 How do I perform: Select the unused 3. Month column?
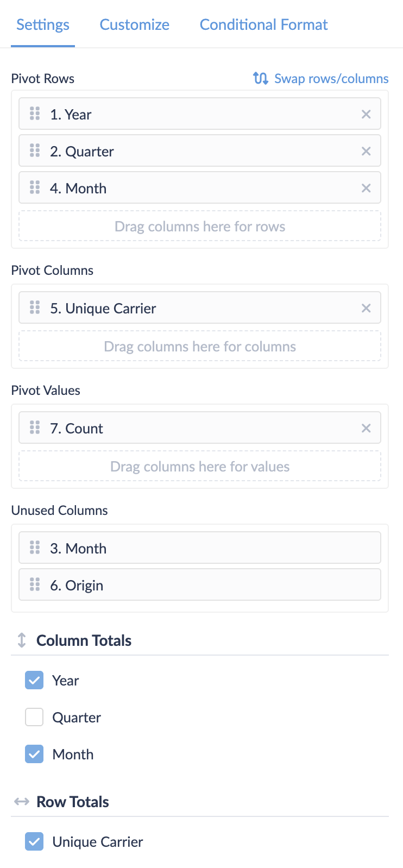click(x=200, y=548)
